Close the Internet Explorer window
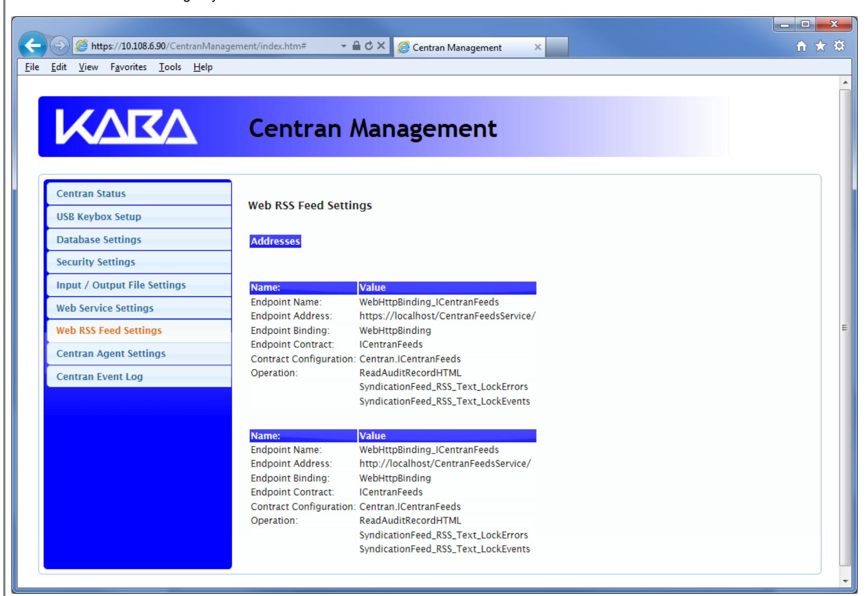Image resolution: width=868 pixels, height=596 pixels. [x=833, y=24]
